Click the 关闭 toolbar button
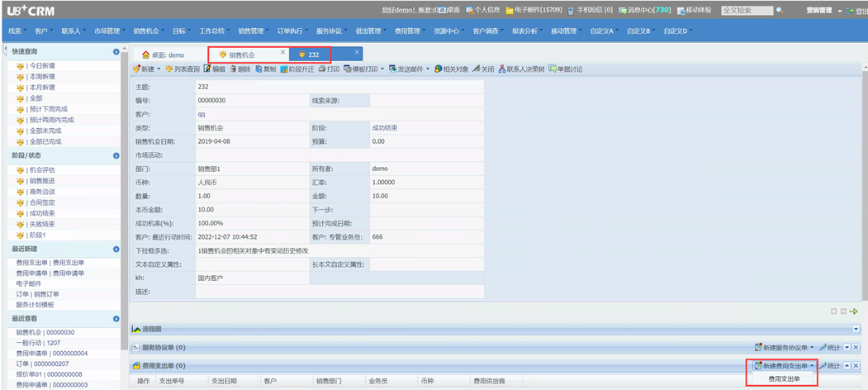Image resolution: width=868 pixels, height=390 pixels. click(x=483, y=69)
